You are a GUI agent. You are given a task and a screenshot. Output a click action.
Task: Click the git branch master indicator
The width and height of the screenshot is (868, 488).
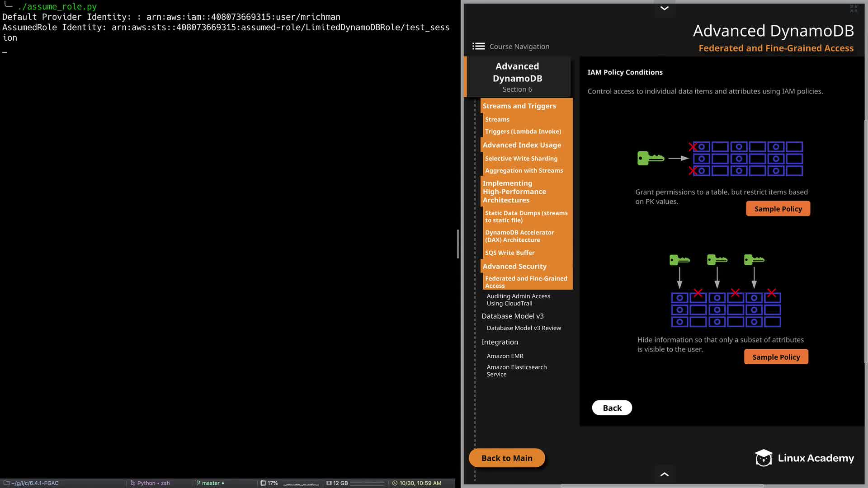[210, 483]
